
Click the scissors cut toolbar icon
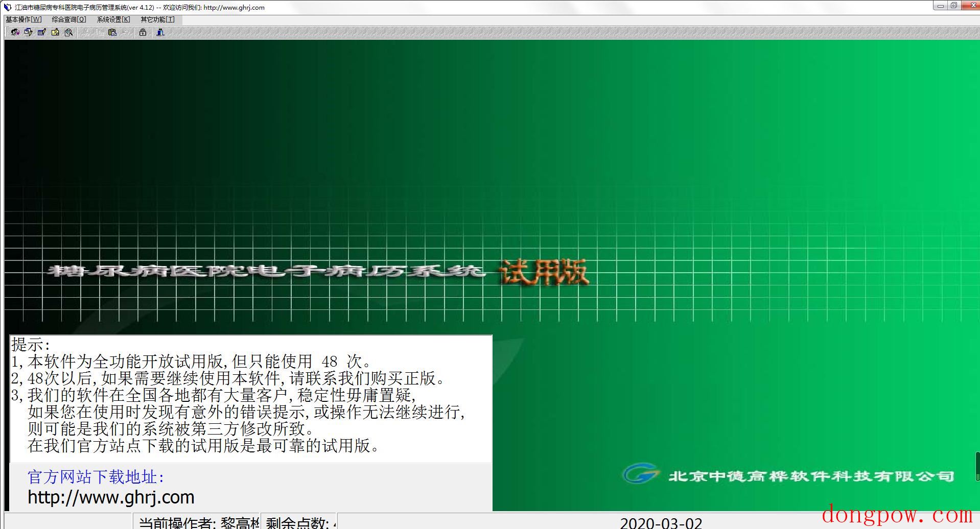coord(86,32)
